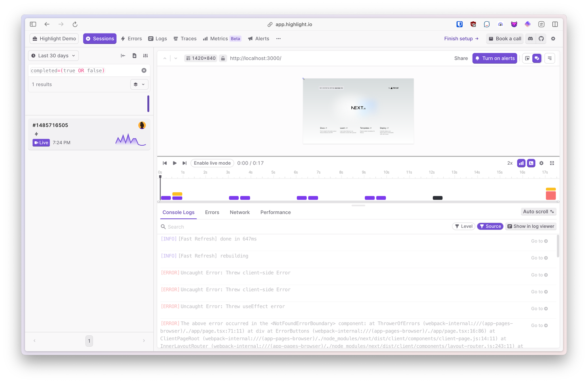This screenshot has height=383, width=588.
Task: Click the black event marker near 12s
Action: (437, 198)
